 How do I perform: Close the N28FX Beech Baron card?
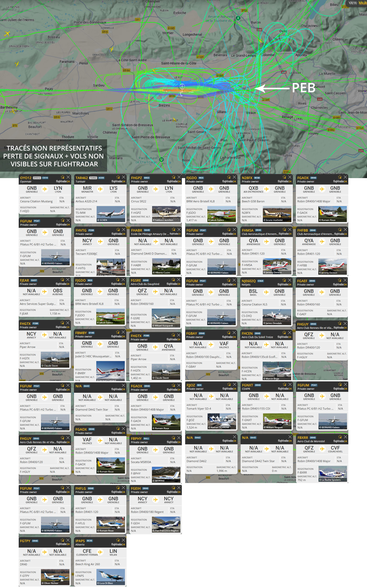tap(290, 177)
